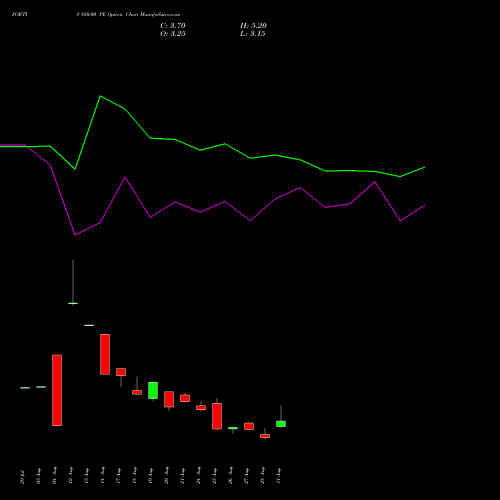500x500 pixels.
Task: Click the 20 Aug date label
Action: coord(166,476)
